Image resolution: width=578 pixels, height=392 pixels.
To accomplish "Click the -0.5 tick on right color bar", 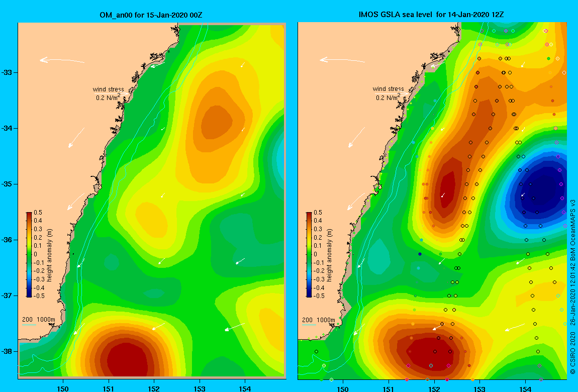I will coord(319,296).
